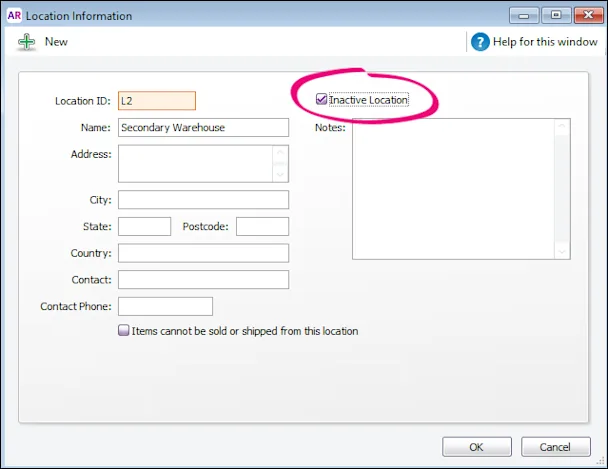Select the State input field
This screenshot has width=608, height=469.
(145, 226)
